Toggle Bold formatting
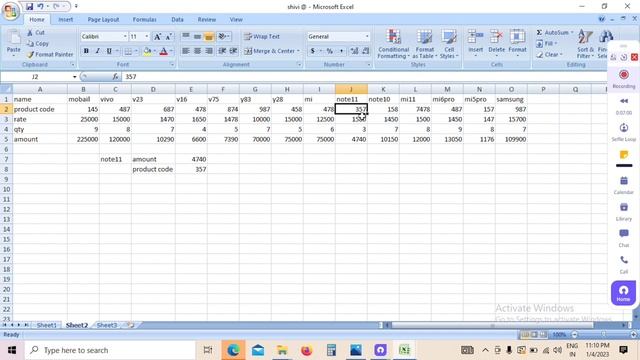This screenshot has height=360, width=640. [86, 51]
